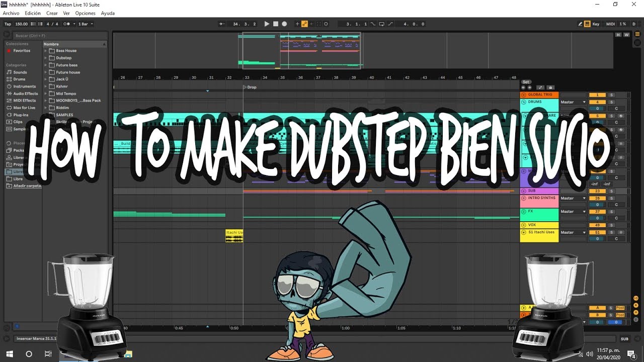Click the lock envelopes icon

(550, 87)
